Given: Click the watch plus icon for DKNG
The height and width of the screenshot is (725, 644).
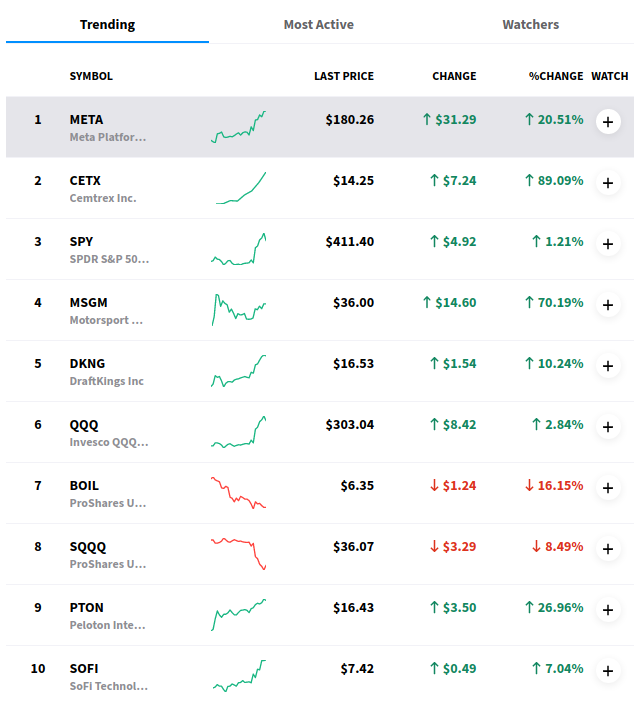Looking at the screenshot, I should [607, 366].
